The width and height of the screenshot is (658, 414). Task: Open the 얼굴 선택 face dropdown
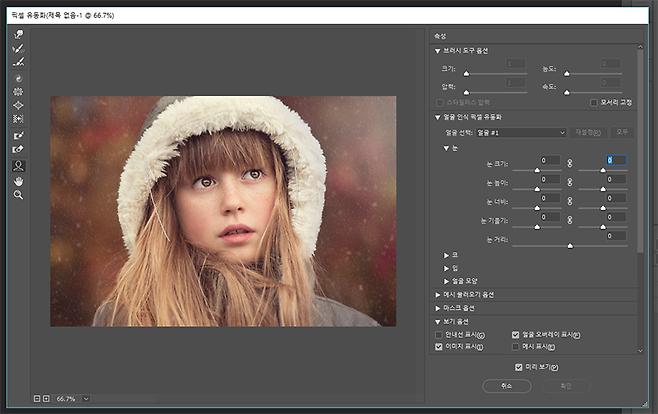pyautogui.click(x=520, y=132)
